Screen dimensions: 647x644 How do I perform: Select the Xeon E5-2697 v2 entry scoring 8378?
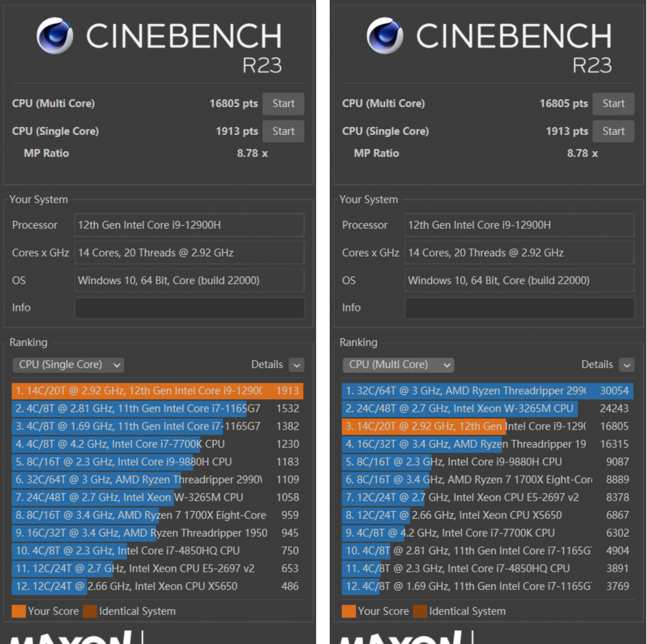pyautogui.click(x=487, y=498)
